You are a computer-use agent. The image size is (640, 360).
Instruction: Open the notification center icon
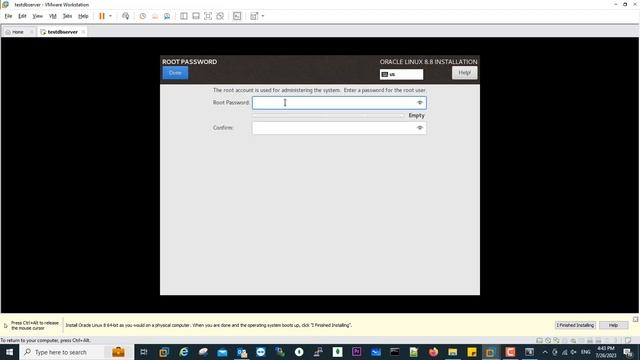628,352
